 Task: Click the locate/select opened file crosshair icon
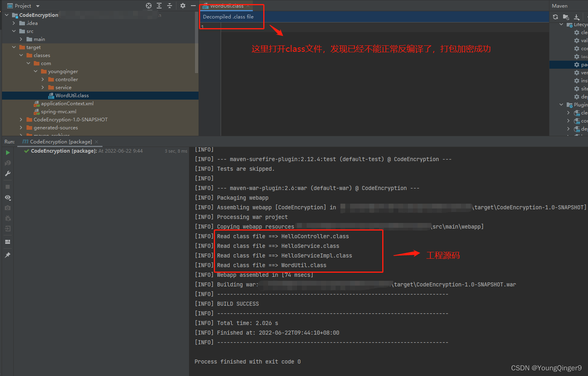coord(149,6)
